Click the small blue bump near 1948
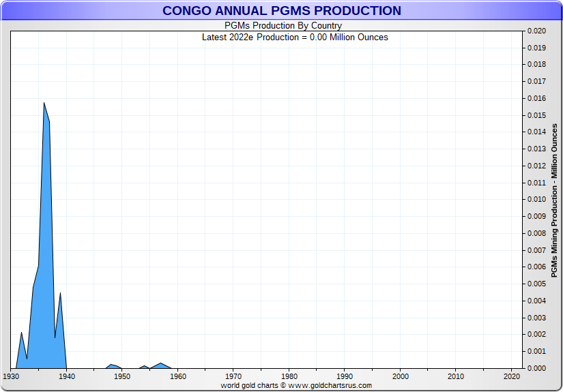This screenshot has width=563, height=392. point(112,366)
